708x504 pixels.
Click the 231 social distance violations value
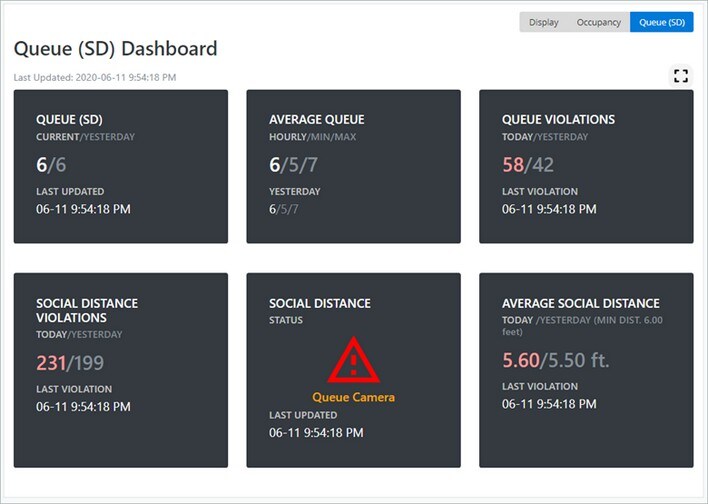(50, 363)
